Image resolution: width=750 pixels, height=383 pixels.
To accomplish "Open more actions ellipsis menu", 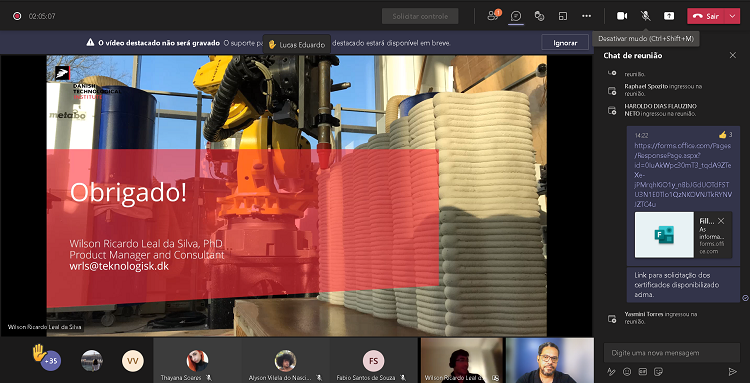I will (586, 16).
